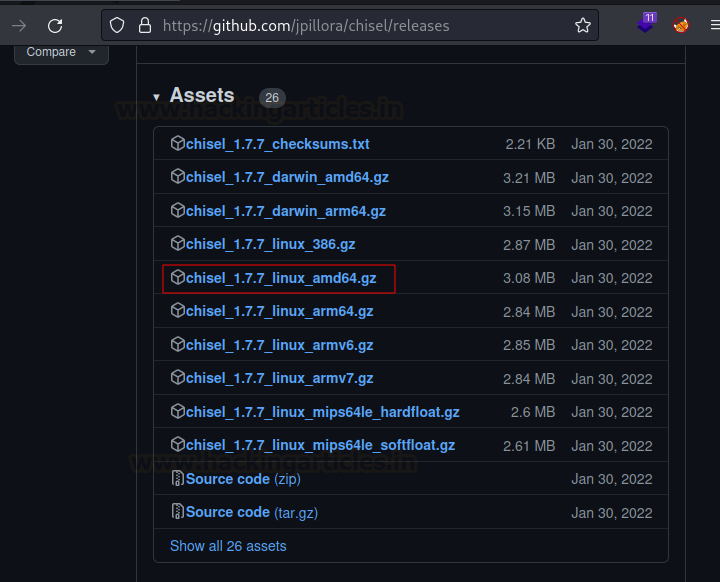Click the 2.85 MB size text
Screen dimensions: 720x582
point(529,345)
